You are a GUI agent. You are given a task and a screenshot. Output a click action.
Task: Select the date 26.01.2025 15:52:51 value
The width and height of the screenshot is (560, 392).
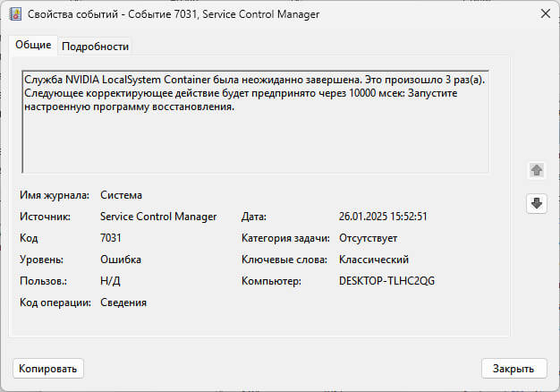pos(383,217)
